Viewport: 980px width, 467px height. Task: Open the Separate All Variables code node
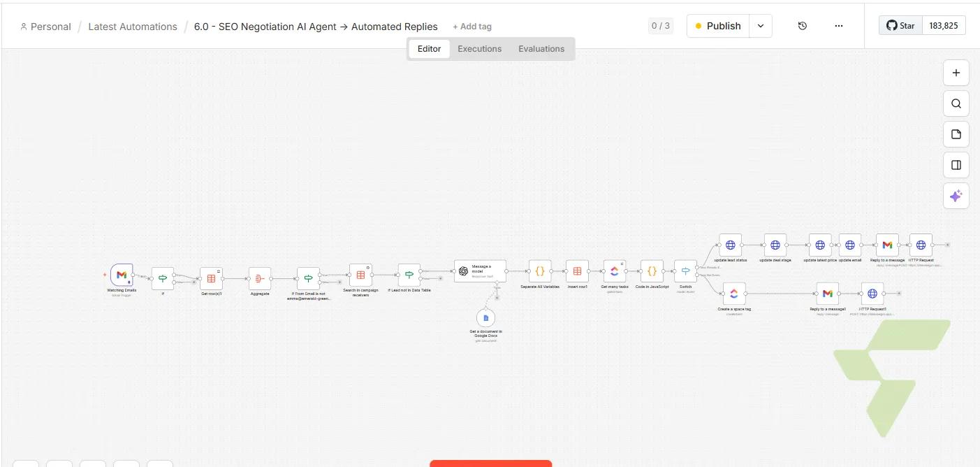(x=540, y=271)
